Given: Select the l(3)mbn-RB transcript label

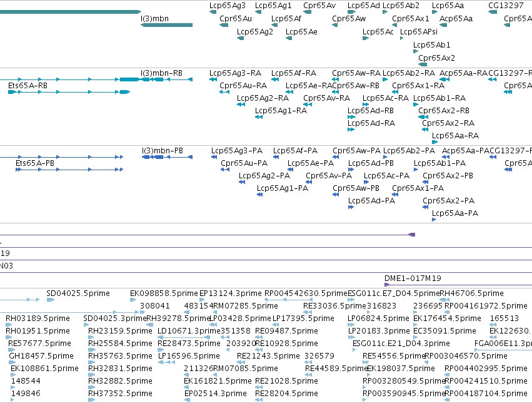Looking at the screenshot, I should tap(161, 73).
